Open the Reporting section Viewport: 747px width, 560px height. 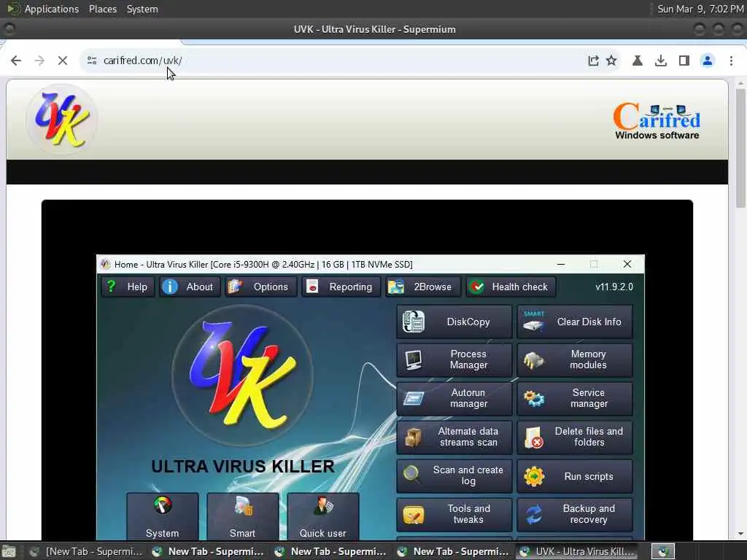coord(341,287)
